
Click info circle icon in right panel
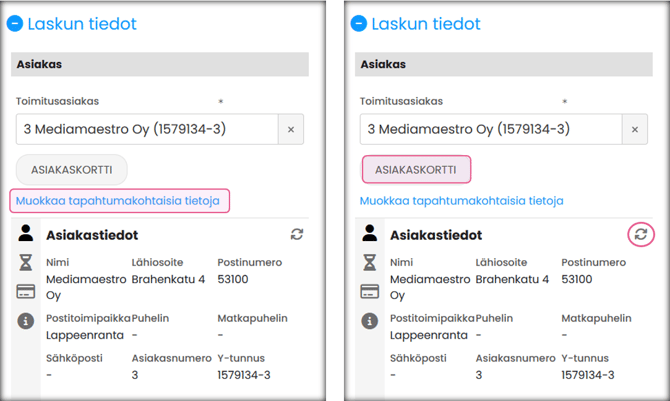[x=370, y=320]
